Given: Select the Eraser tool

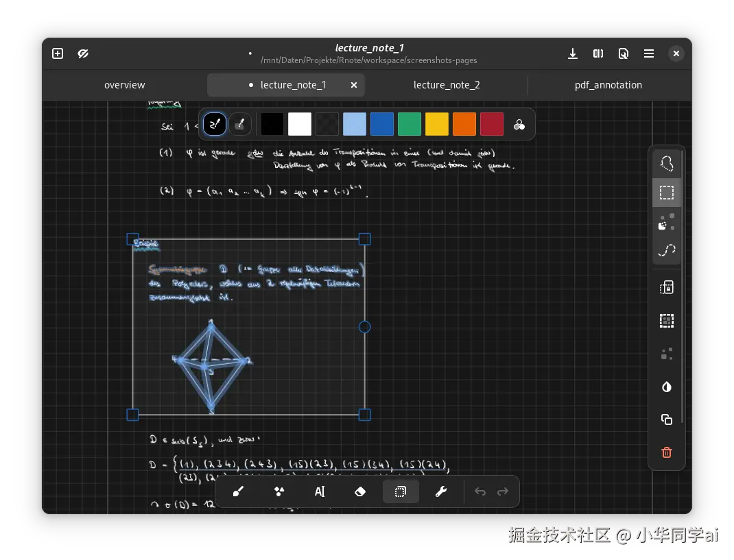Looking at the screenshot, I should [360, 491].
